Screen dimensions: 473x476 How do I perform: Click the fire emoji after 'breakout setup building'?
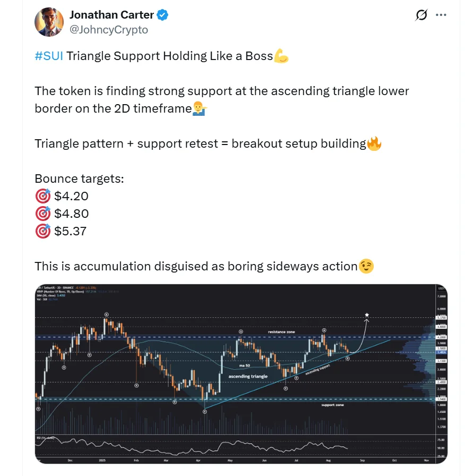374,143
